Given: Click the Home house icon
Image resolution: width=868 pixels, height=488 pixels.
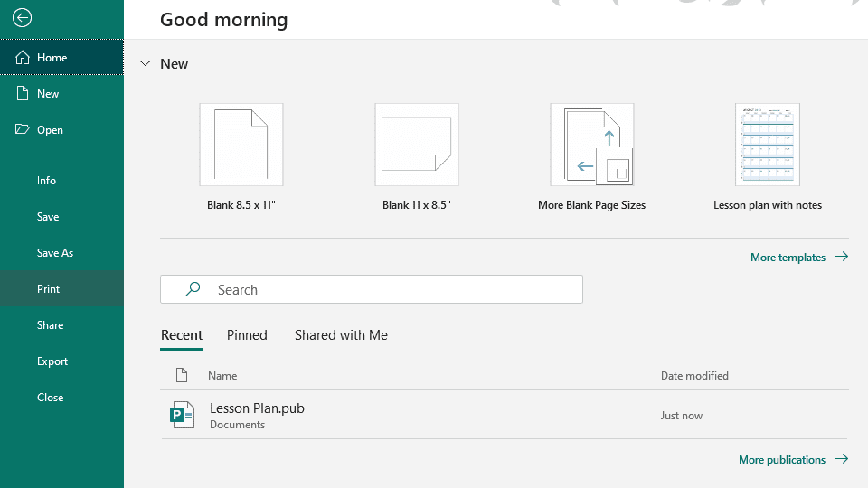Looking at the screenshot, I should tap(23, 57).
